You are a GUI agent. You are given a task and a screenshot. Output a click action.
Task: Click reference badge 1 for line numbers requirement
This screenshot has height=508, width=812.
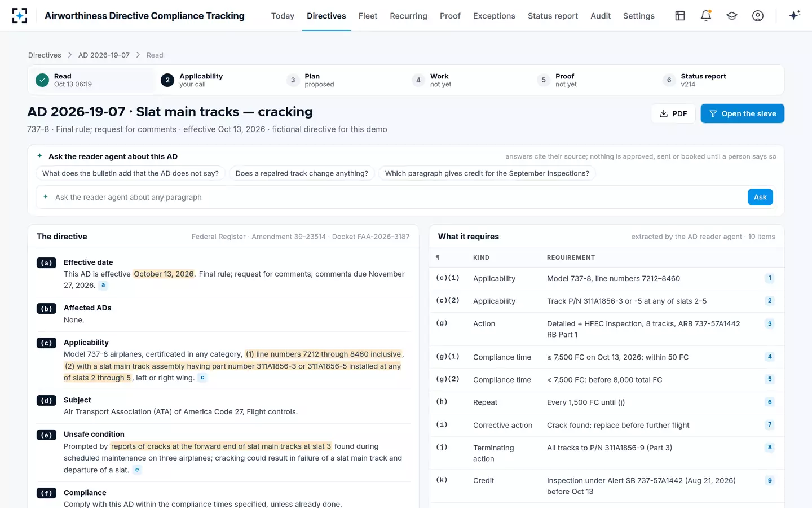pos(770,278)
